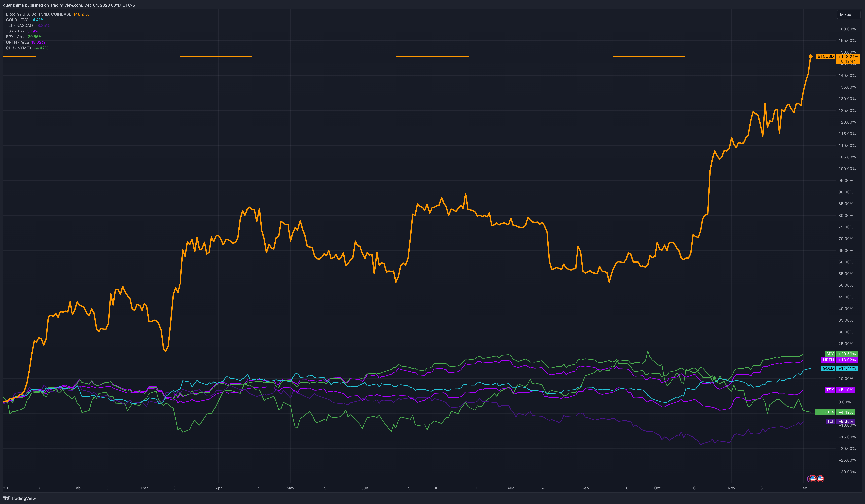
Task: Click the 50.00% label on the price axis
Action: point(846,285)
